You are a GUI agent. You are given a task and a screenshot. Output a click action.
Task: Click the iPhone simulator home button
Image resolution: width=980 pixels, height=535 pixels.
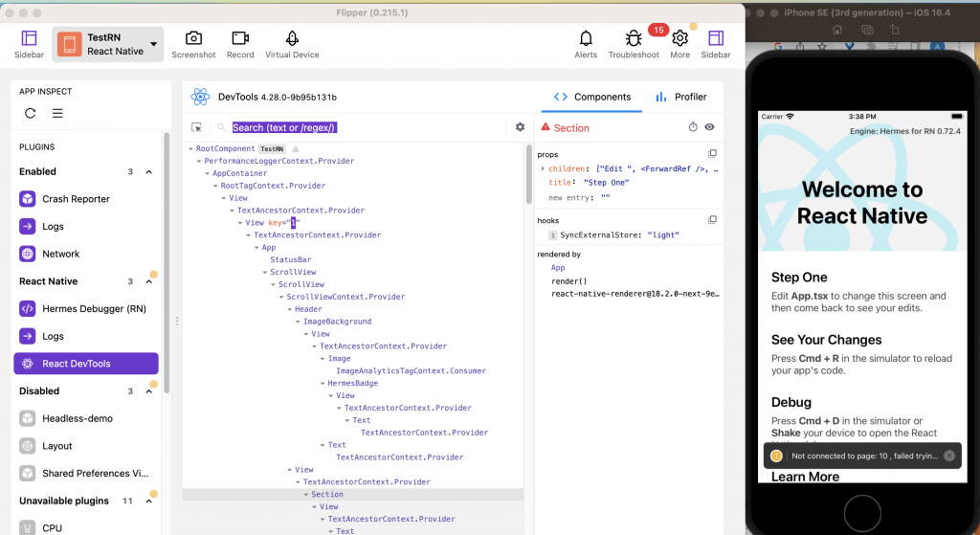[x=862, y=513]
